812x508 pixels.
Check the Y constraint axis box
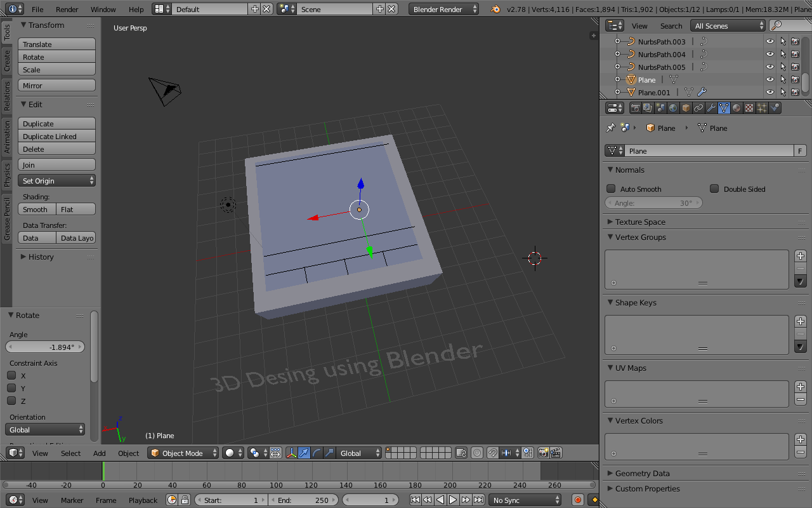(11, 388)
